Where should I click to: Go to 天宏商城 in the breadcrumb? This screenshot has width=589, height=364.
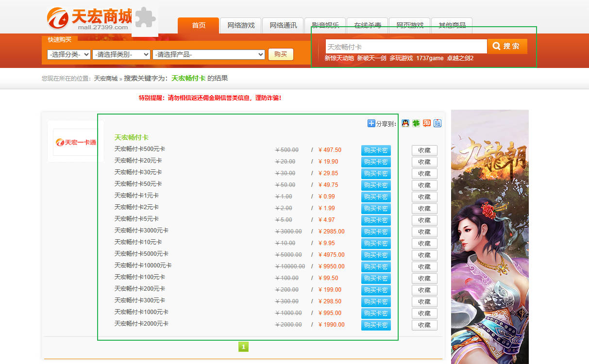point(106,78)
